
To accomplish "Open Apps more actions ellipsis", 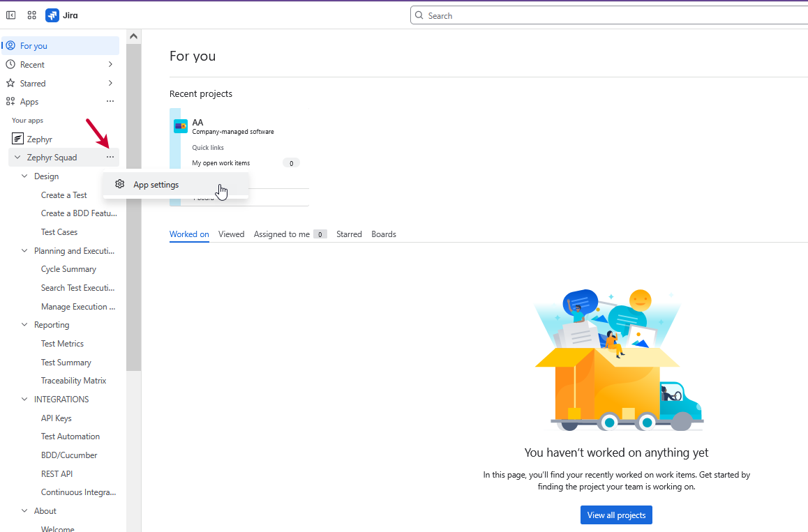I will point(110,102).
